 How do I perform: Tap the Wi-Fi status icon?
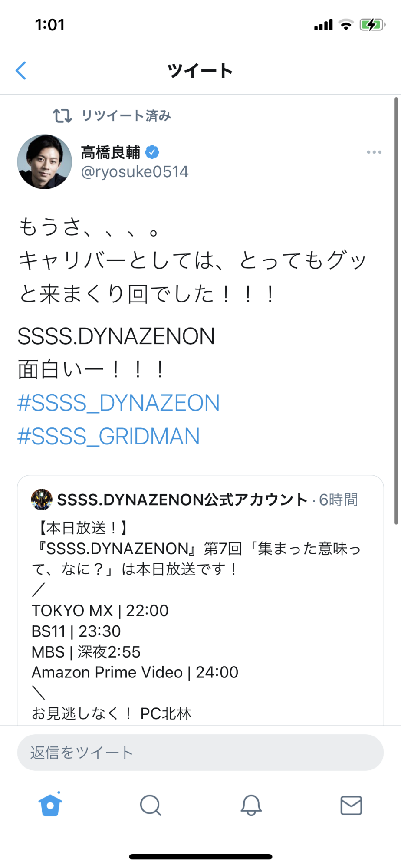click(x=346, y=25)
